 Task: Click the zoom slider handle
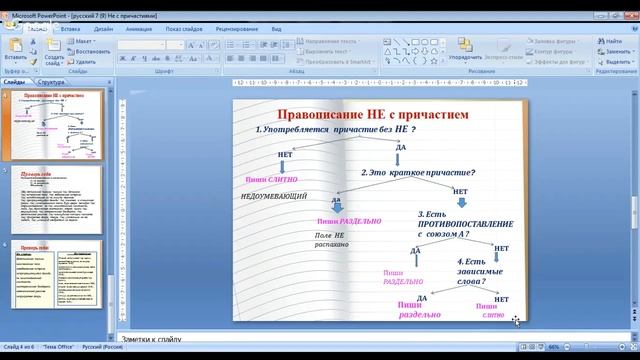pyautogui.click(x=587, y=347)
